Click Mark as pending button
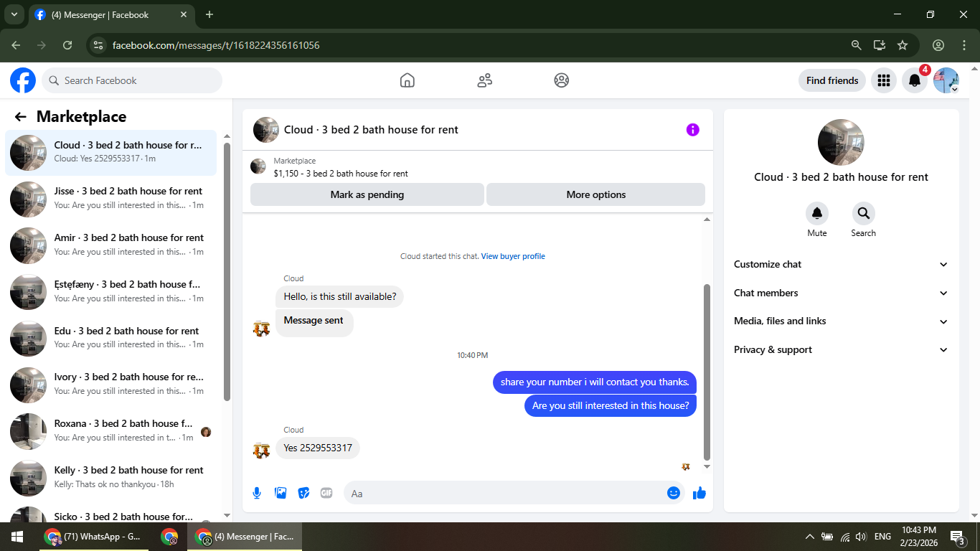 [367, 194]
